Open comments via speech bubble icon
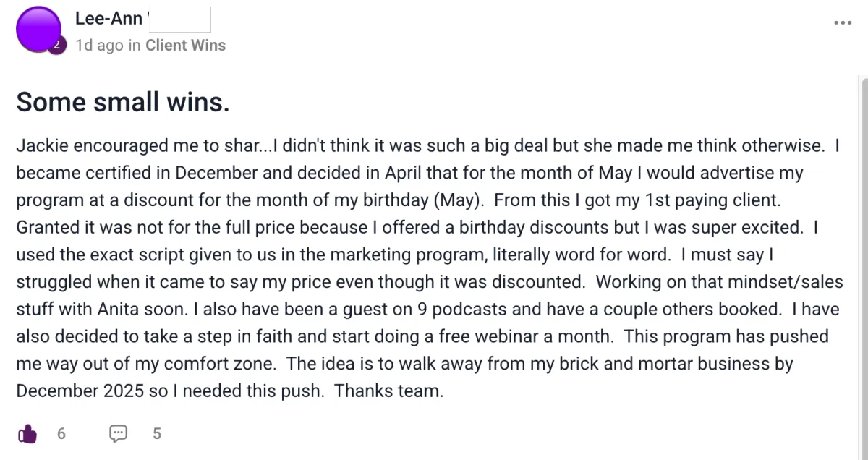 (118, 434)
